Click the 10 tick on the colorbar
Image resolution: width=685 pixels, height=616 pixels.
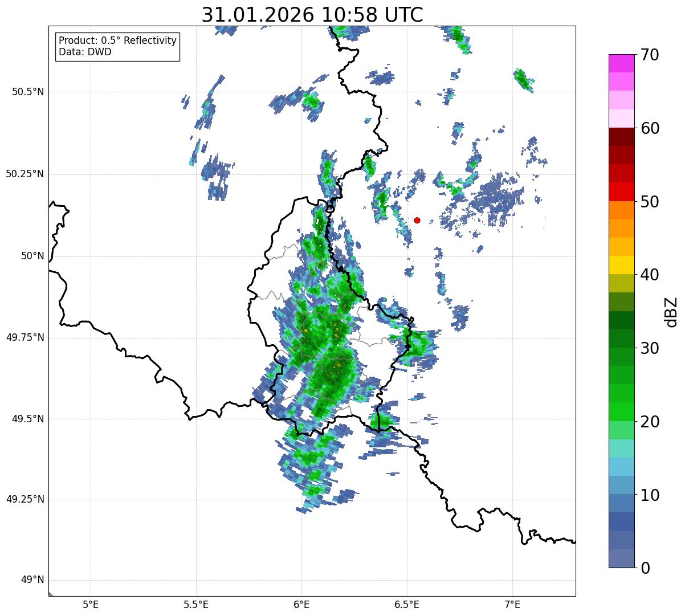click(x=650, y=495)
